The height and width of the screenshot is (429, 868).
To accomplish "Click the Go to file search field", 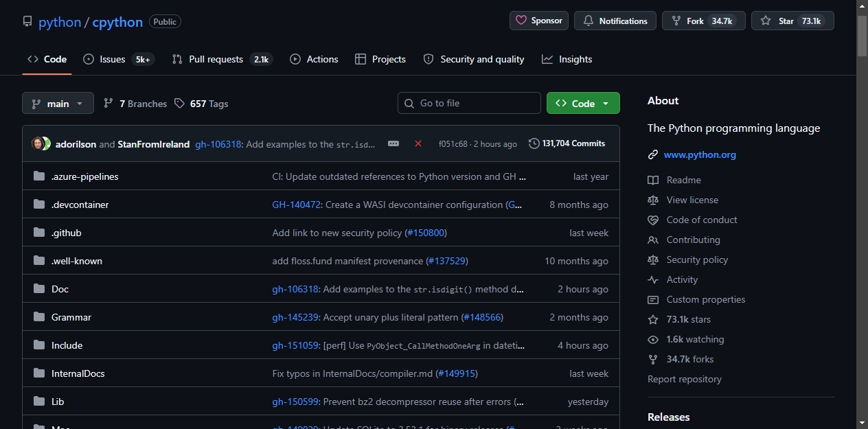I will 469,103.
